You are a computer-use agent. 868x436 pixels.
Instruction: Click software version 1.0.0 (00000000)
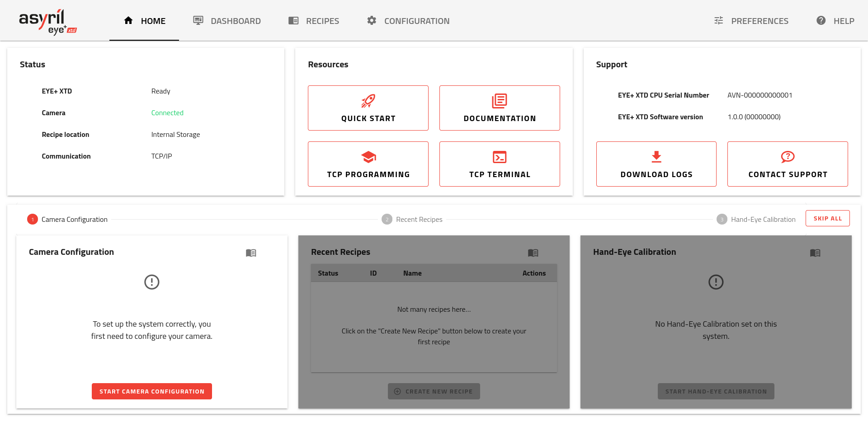[754, 117]
